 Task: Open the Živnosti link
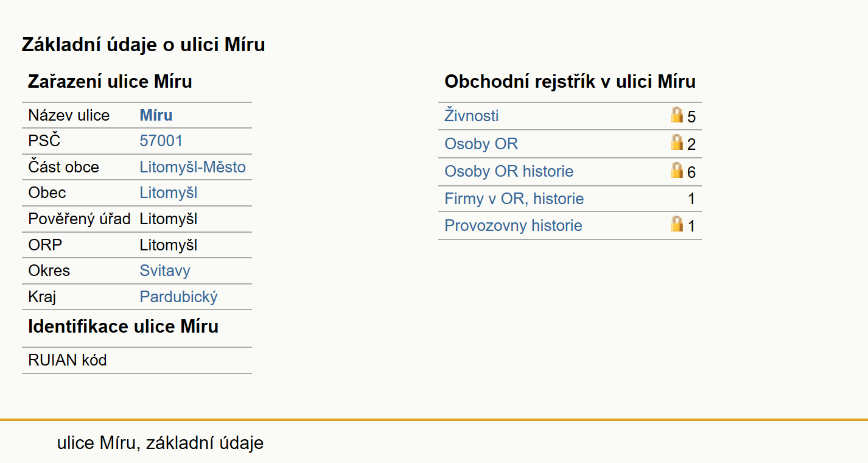click(472, 116)
